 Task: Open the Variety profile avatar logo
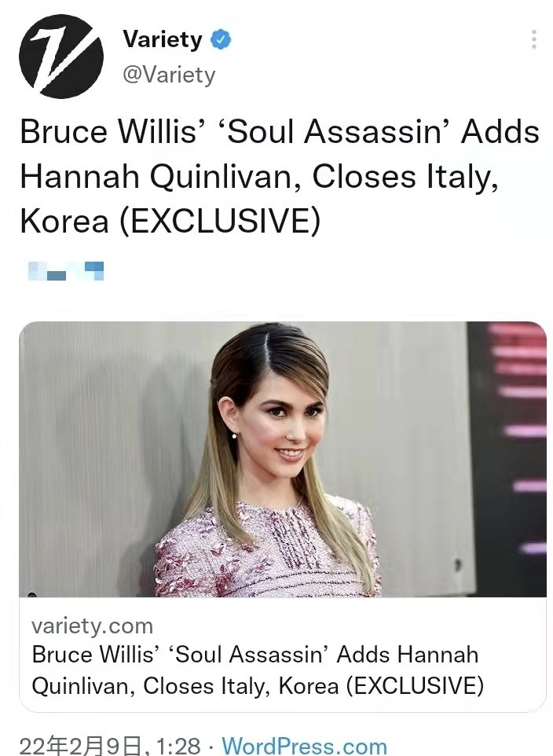click(x=61, y=57)
